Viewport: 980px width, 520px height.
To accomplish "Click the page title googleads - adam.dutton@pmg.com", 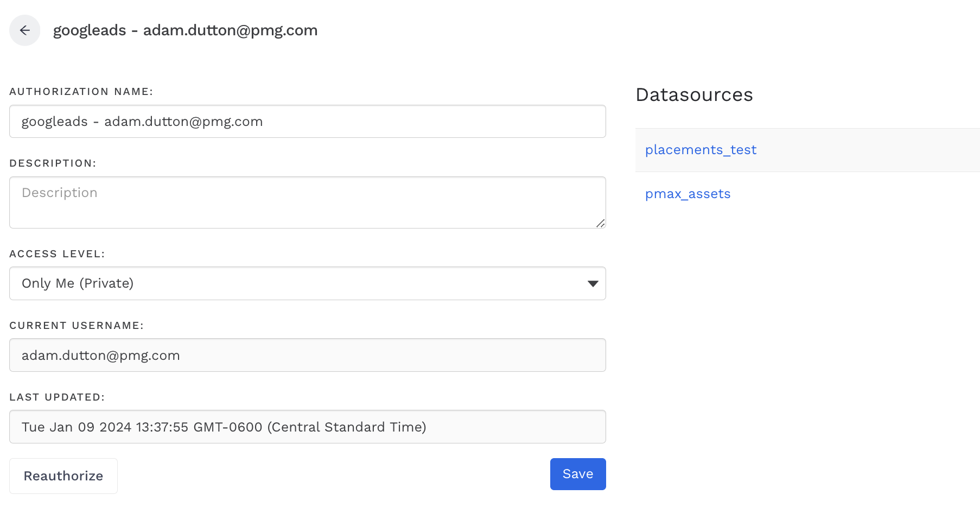I will pos(185,30).
